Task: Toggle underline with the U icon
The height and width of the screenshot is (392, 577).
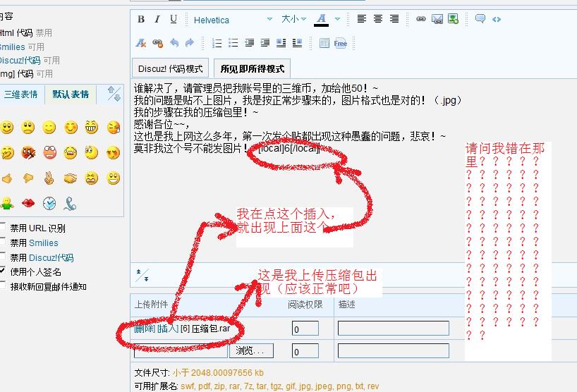Action: tap(174, 19)
